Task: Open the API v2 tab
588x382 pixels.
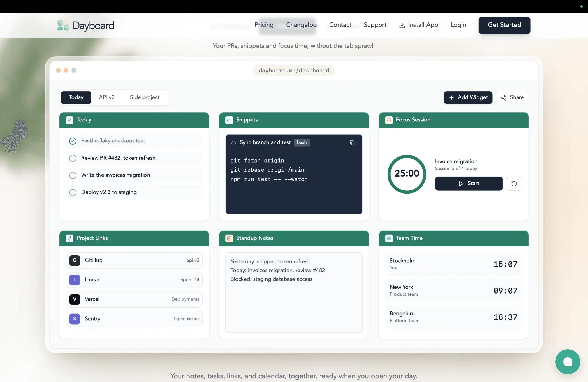Action: point(107,97)
